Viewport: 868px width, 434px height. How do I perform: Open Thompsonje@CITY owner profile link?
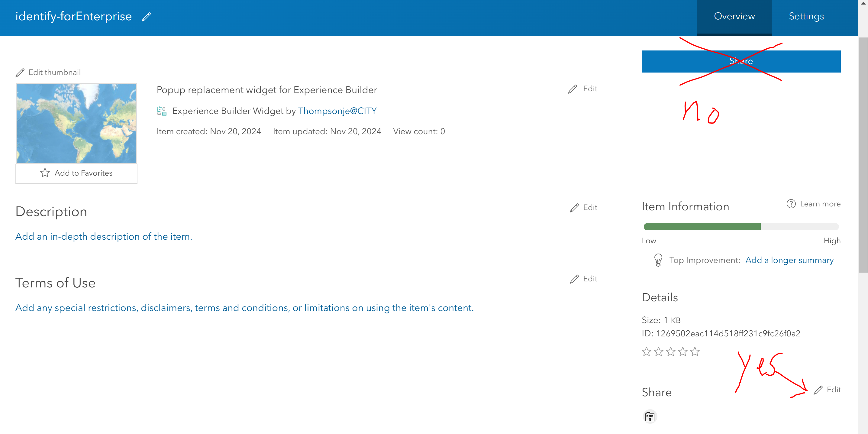coord(337,111)
